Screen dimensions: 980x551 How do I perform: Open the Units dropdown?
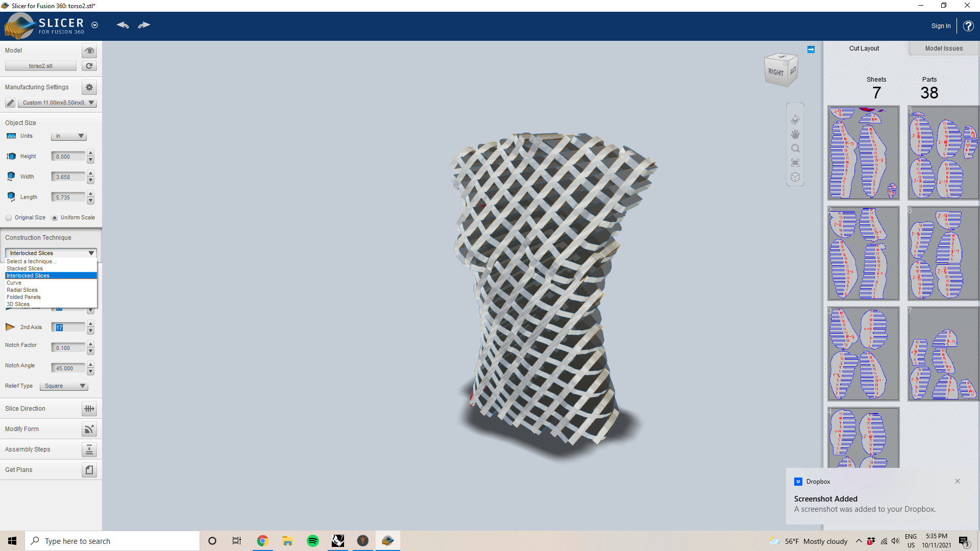tap(69, 136)
